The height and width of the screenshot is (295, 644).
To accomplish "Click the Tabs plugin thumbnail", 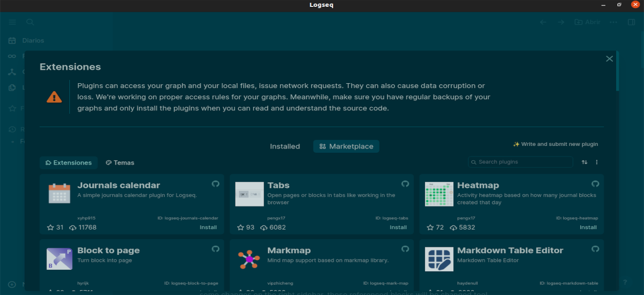I will [250, 194].
